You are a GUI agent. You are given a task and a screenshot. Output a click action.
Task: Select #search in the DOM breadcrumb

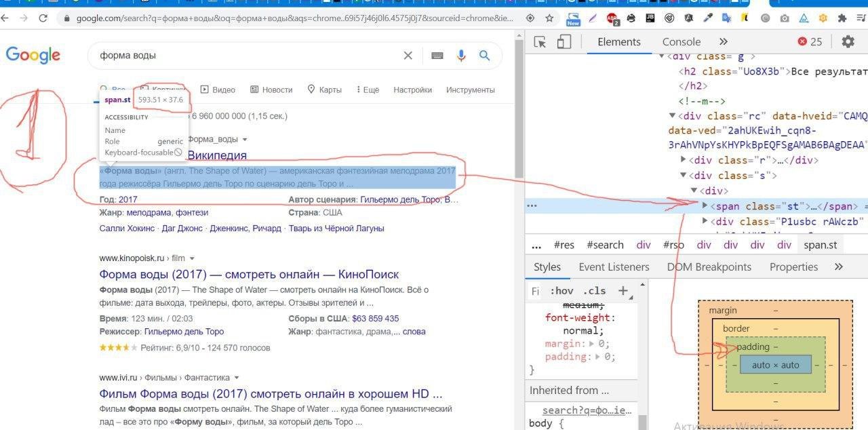[x=605, y=245]
